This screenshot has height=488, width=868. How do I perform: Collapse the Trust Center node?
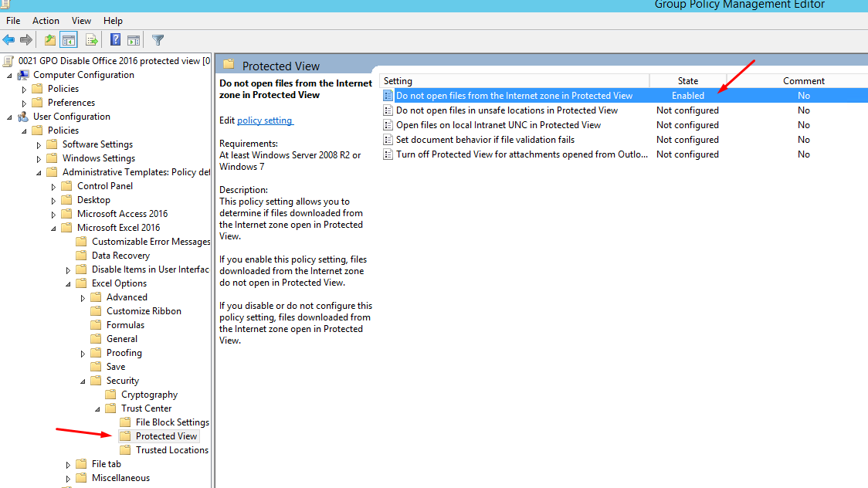tap(97, 409)
